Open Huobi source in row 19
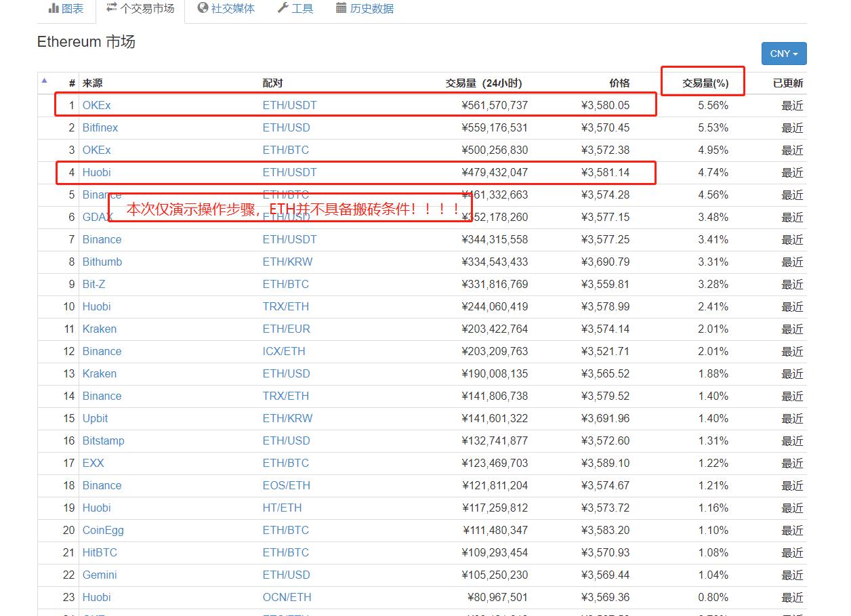The image size is (851, 616). click(96, 508)
